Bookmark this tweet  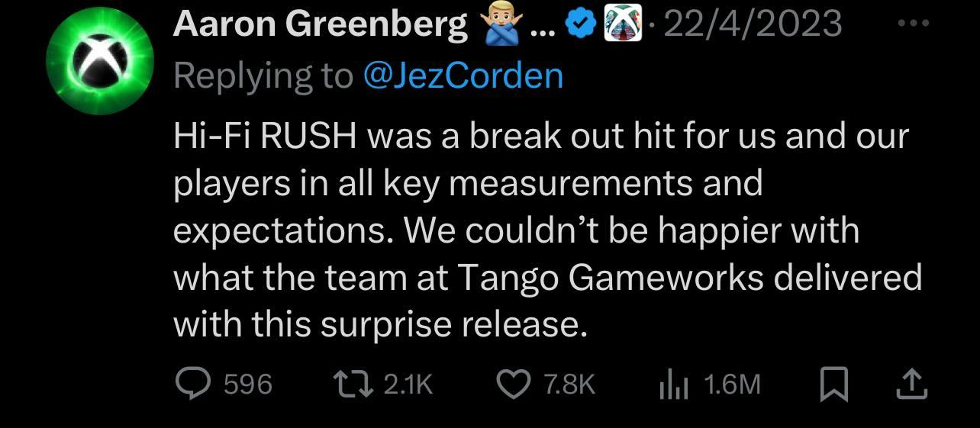coord(834,385)
